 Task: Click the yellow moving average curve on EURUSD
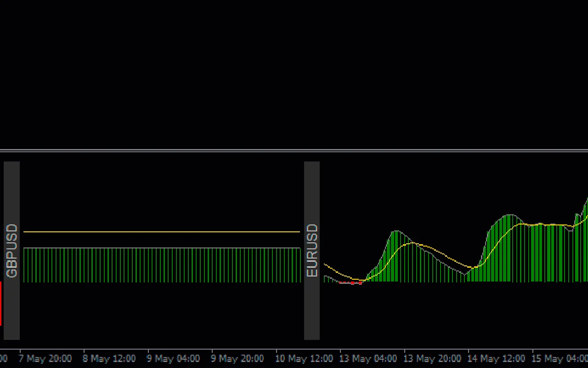point(413,242)
